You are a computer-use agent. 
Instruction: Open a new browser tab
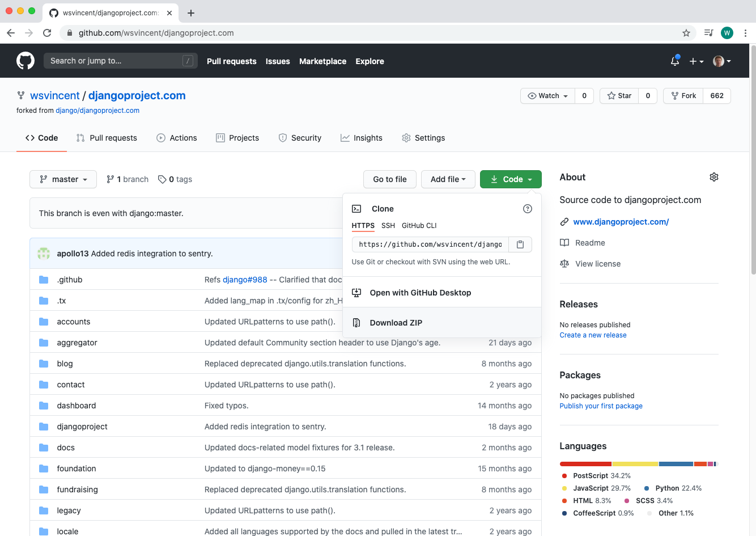pyautogui.click(x=191, y=12)
